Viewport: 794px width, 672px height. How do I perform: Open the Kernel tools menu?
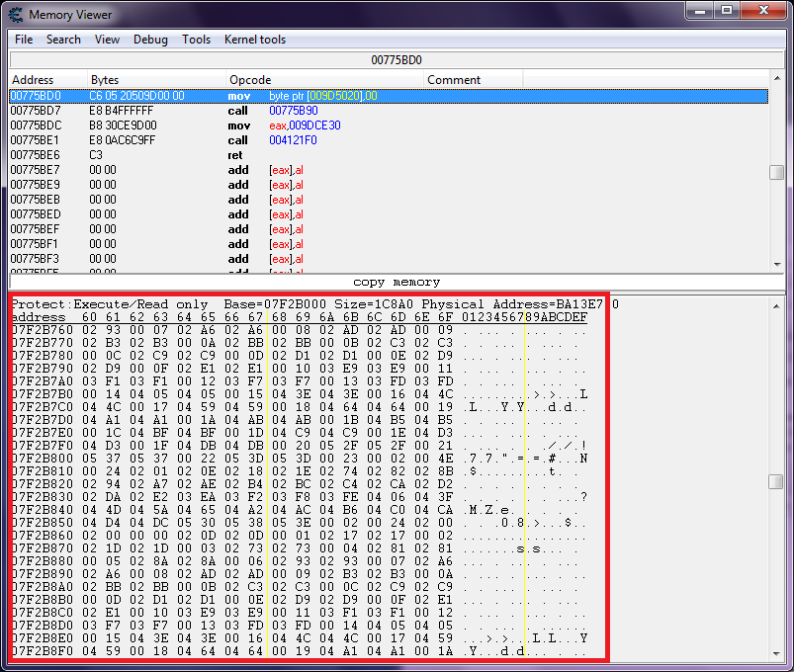[255, 40]
